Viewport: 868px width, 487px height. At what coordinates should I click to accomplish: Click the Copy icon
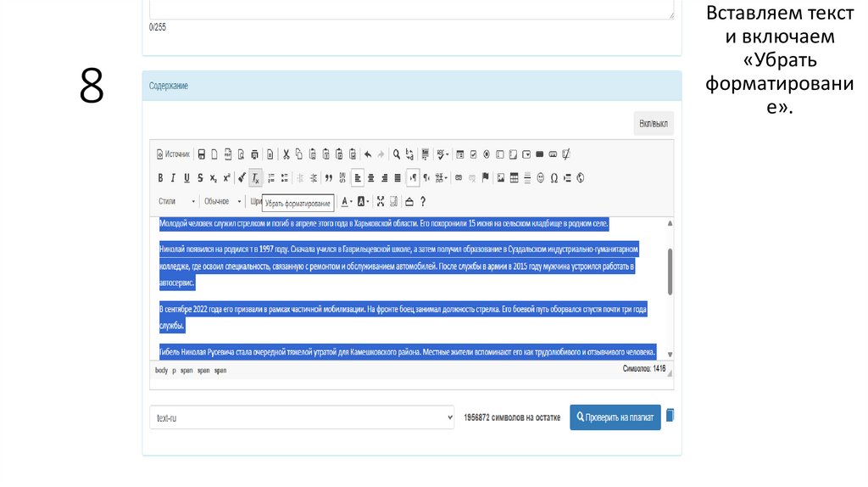pos(299,154)
